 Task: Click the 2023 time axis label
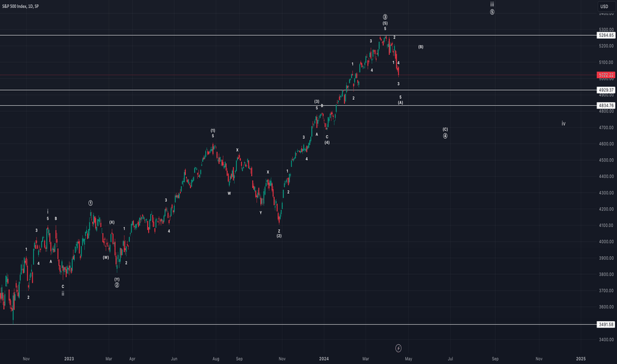(x=69, y=359)
